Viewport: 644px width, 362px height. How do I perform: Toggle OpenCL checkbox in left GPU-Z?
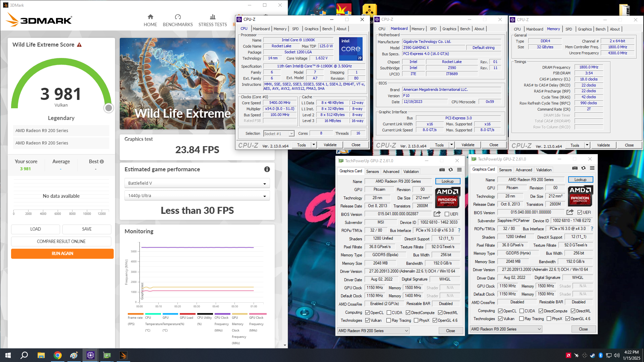pos(367,313)
